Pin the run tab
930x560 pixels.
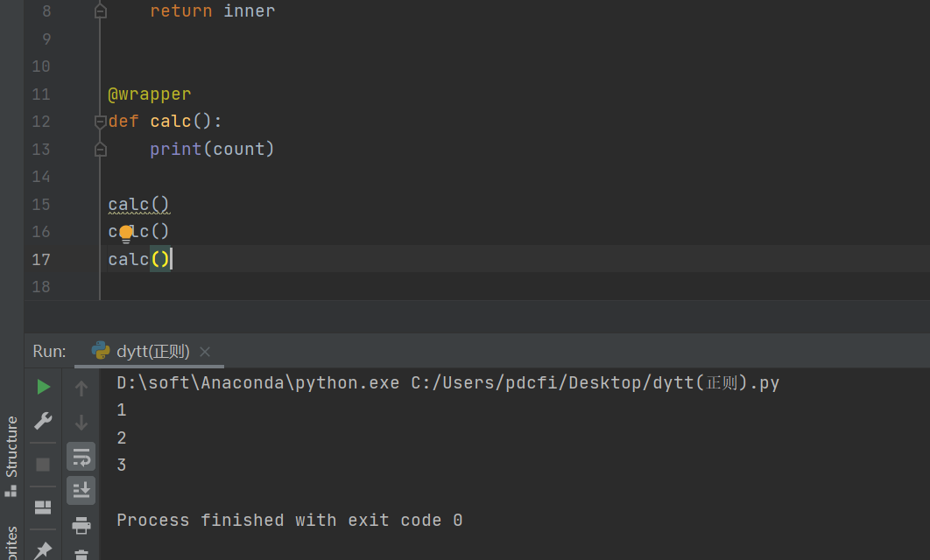click(43, 550)
